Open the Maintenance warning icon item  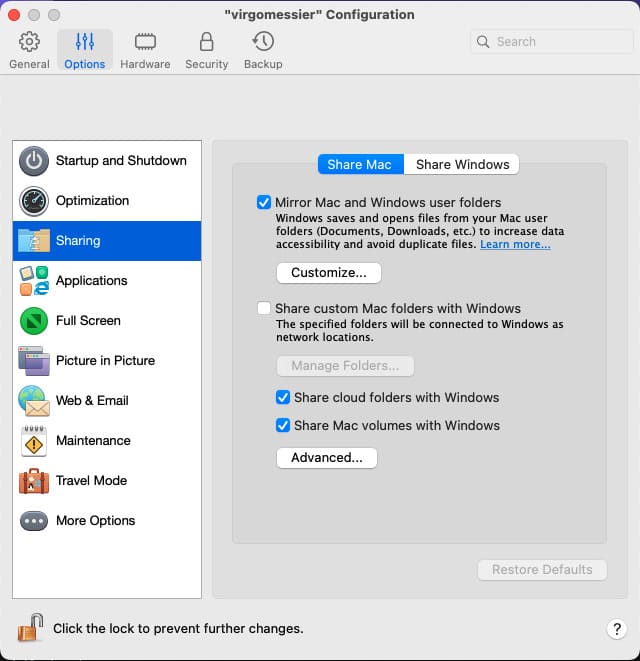pos(34,441)
